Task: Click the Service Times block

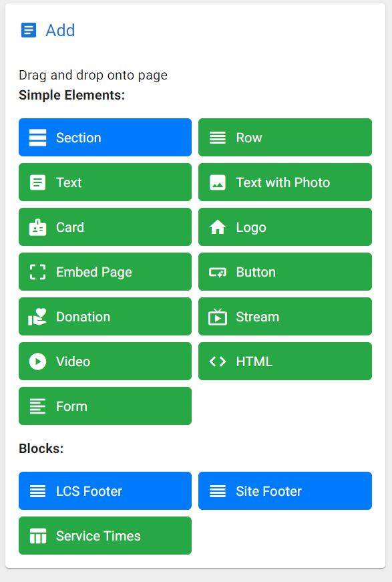Action: (x=105, y=535)
